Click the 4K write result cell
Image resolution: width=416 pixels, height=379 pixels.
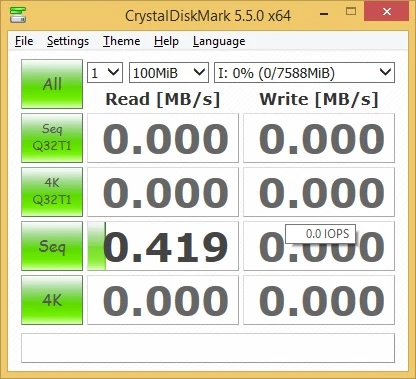pos(319,300)
